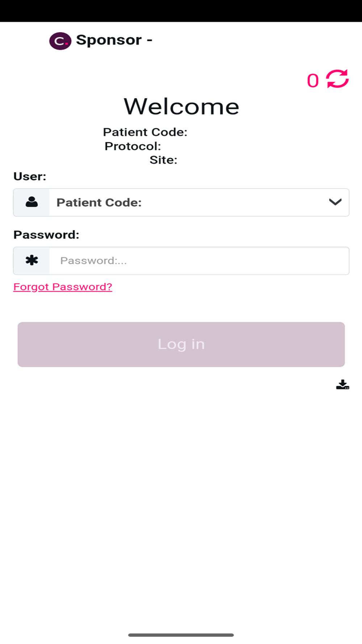This screenshot has height=644, width=362.
Task: Click the Sponsor - header title
Action: click(114, 40)
